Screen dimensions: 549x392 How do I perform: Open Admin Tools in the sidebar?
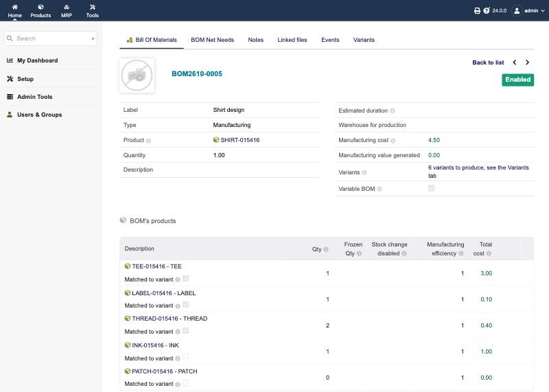35,97
